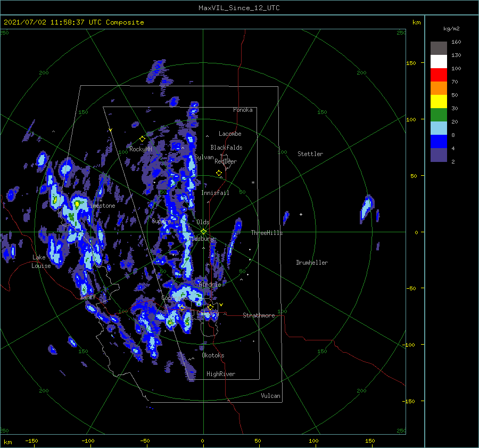Click the yellow-core cell near Limestone

[x=77, y=203]
